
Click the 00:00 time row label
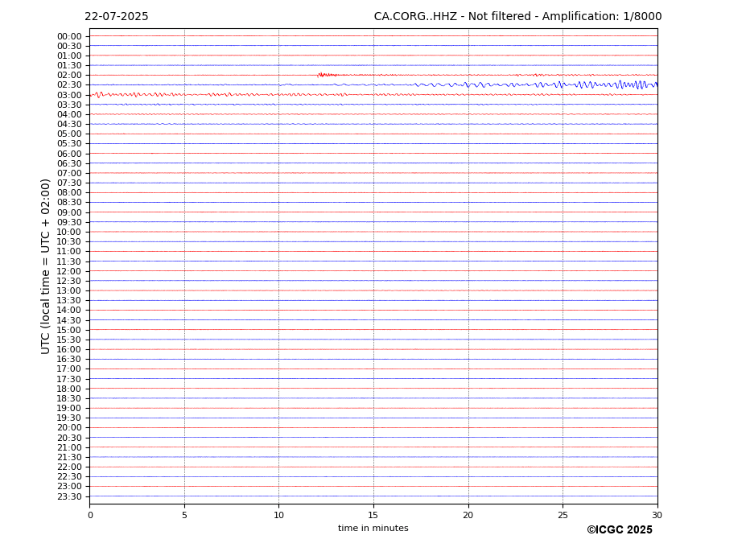(69, 37)
